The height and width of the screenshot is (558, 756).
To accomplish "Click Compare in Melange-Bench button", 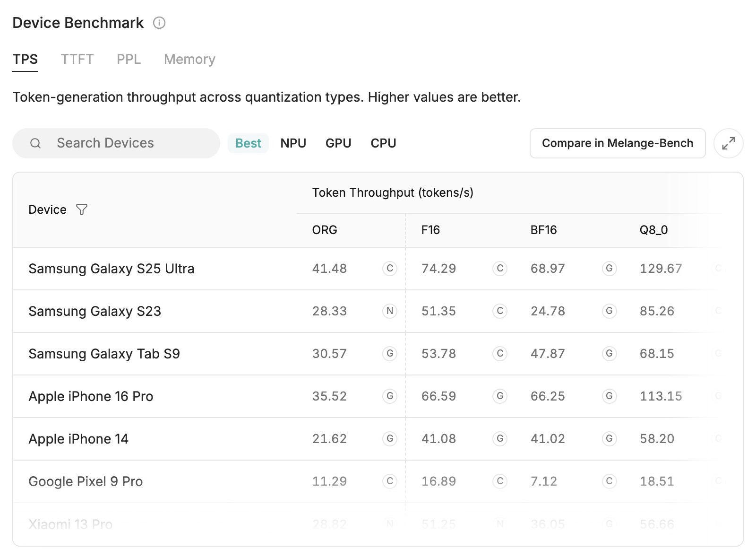I will pyautogui.click(x=618, y=143).
